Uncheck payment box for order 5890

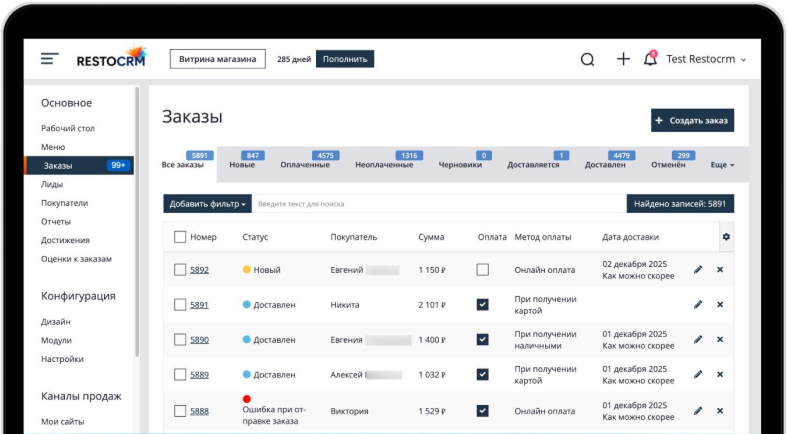click(482, 340)
